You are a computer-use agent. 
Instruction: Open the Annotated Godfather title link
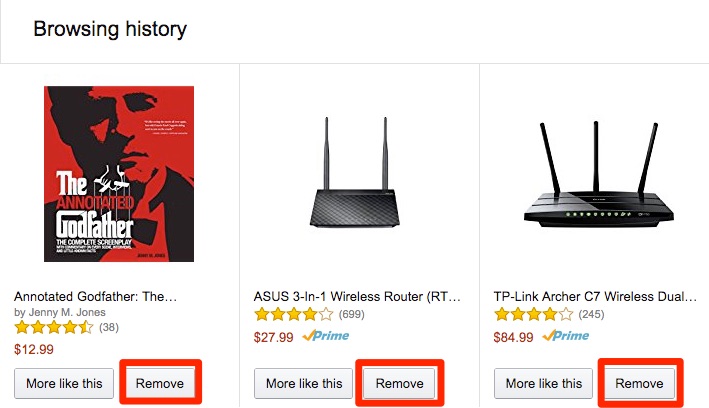[x=95, y=297]
